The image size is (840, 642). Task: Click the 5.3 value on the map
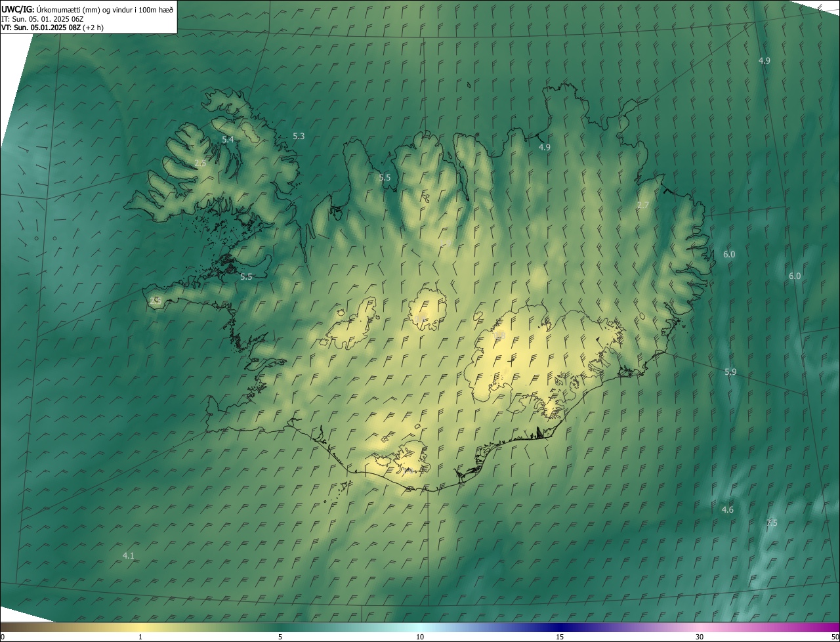pos(299,136)
